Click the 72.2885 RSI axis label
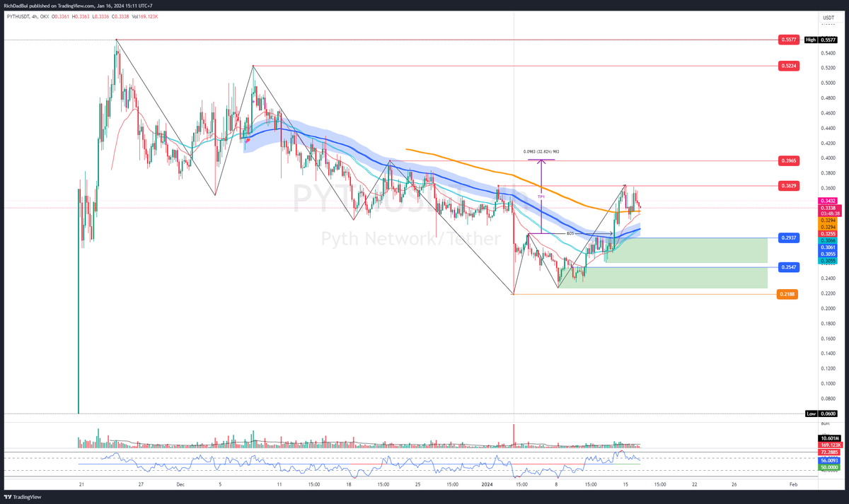Image resolution: width=849 pixels, height=504 pixels. [x=828, y=451]
